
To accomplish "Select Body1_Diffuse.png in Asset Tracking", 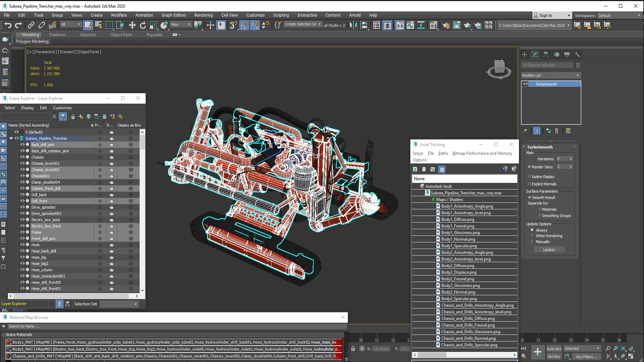I will (x=458, y=220).
